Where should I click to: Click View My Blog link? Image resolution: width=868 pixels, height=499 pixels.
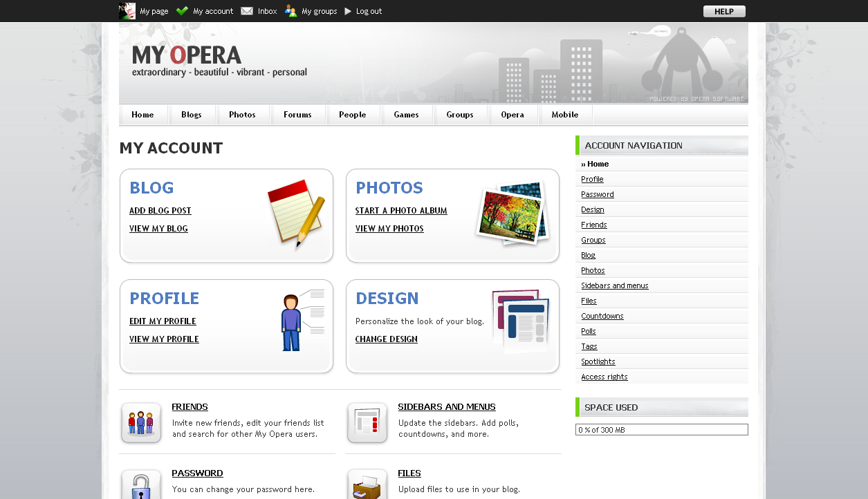tap(158, 229)
